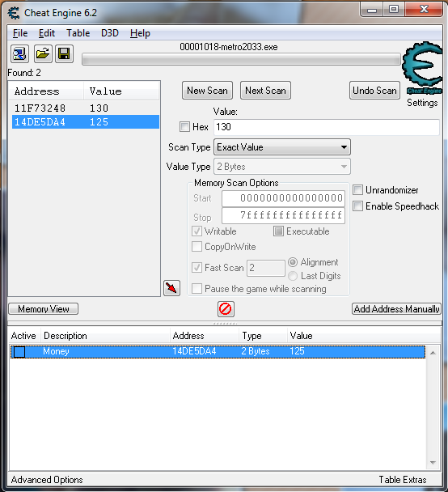Click Add Address Manually button
The width and height of the screenshot is (448, 492).
point(396,309)
